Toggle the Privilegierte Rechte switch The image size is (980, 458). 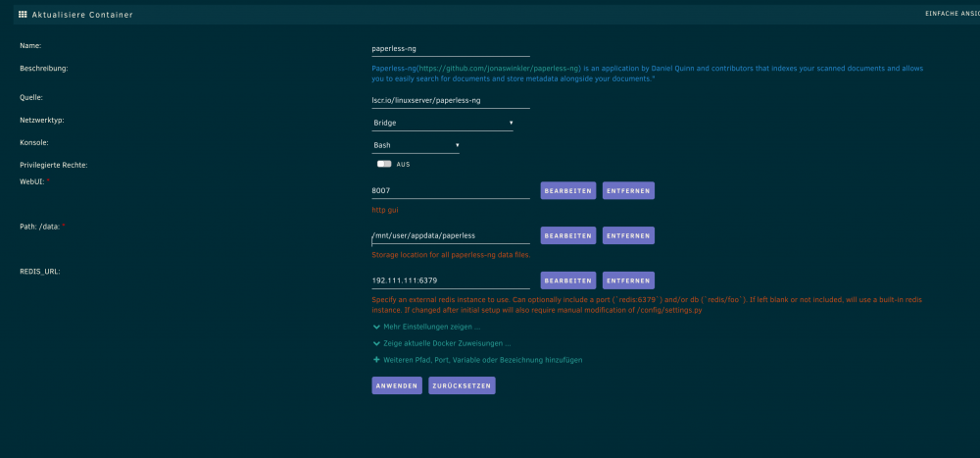pyautogui.click(x=384, y=164)
